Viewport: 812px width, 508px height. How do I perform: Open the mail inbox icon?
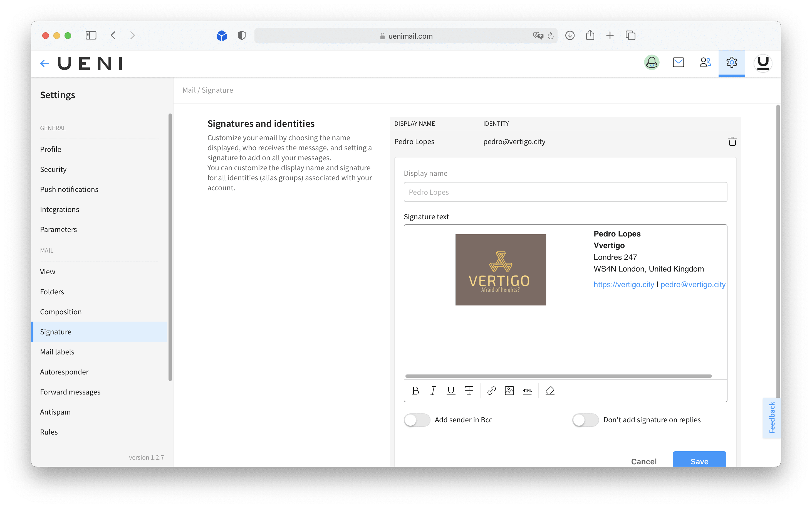[x=678, y=63]
